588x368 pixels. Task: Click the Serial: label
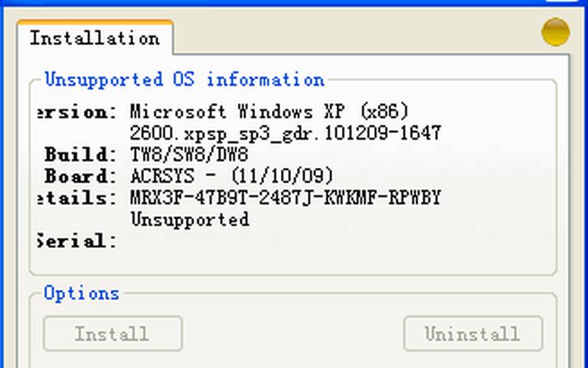click(x=77, y=241)
